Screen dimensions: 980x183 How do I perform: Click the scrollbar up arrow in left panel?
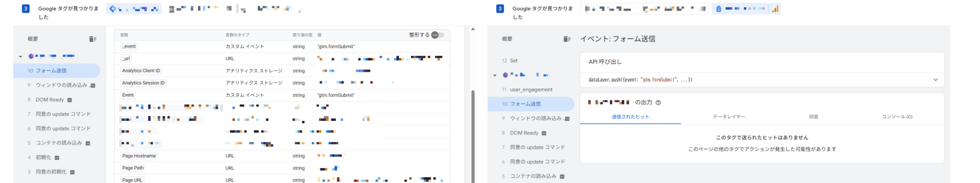pyautogui.click(x=473, y=29)
